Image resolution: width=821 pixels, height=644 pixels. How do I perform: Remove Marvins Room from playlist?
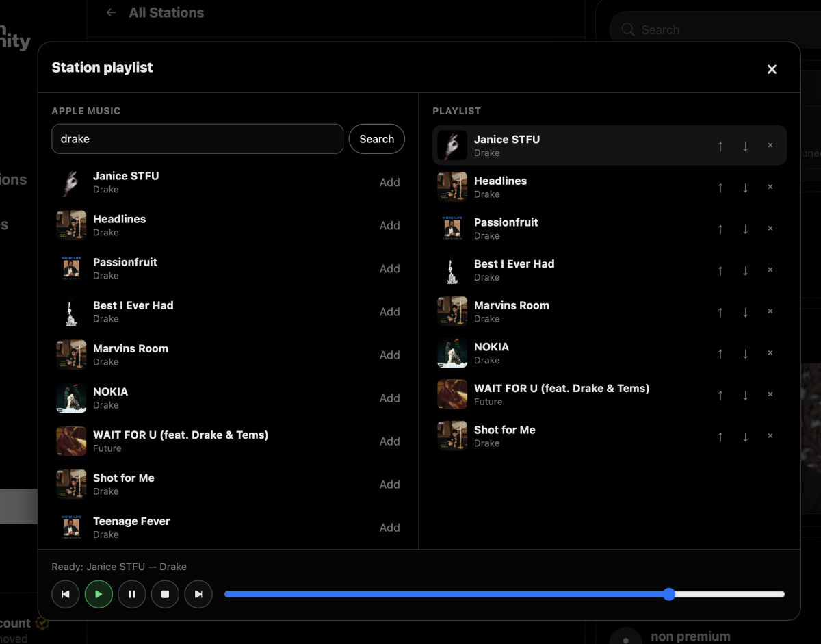coord(770,312)
